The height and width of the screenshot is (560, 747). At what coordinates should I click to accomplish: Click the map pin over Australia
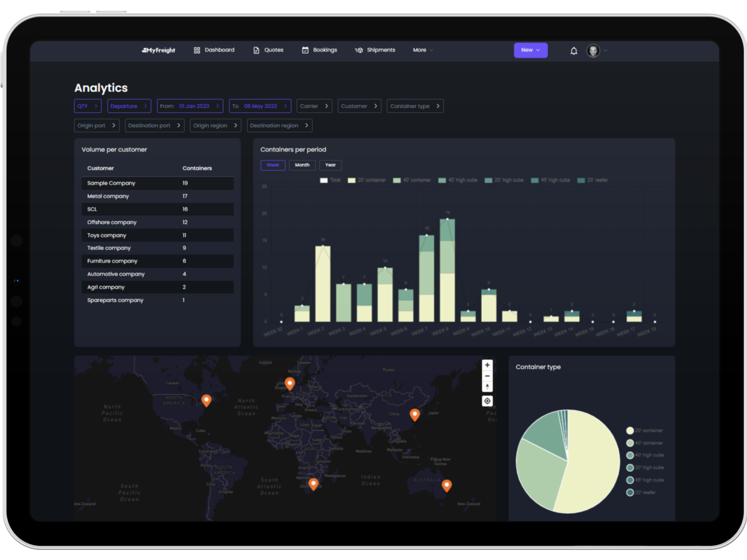coord(447,485)
